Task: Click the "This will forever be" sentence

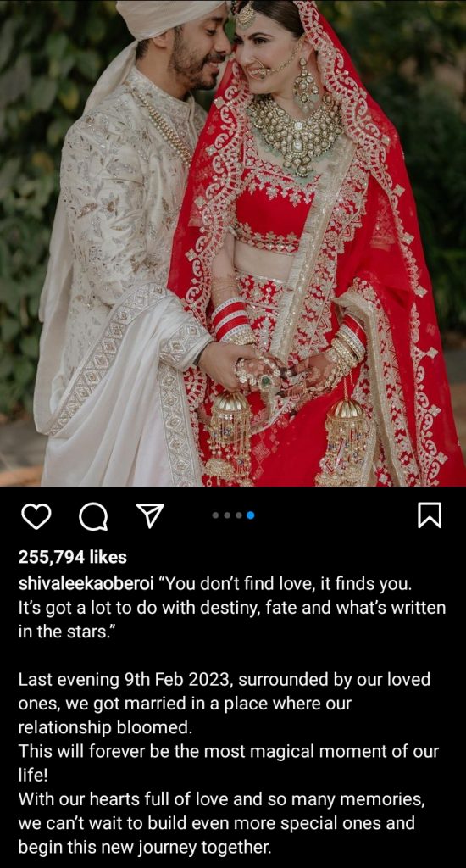Action: (x=229, y=751)
